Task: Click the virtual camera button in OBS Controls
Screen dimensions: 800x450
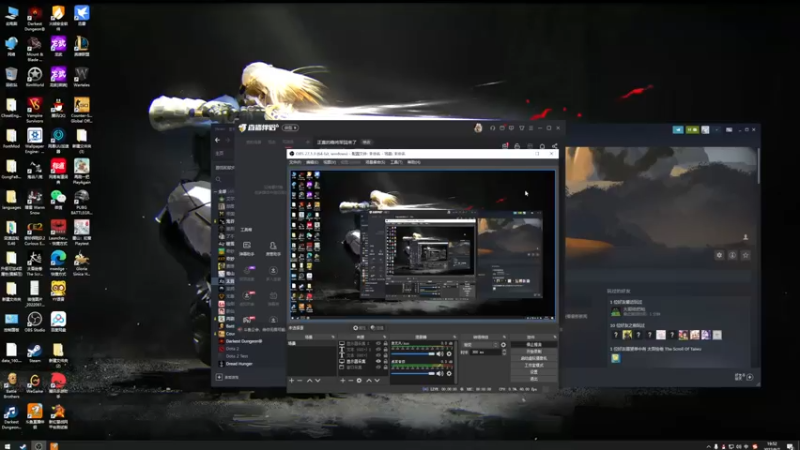Action: (x=534, y=358)
